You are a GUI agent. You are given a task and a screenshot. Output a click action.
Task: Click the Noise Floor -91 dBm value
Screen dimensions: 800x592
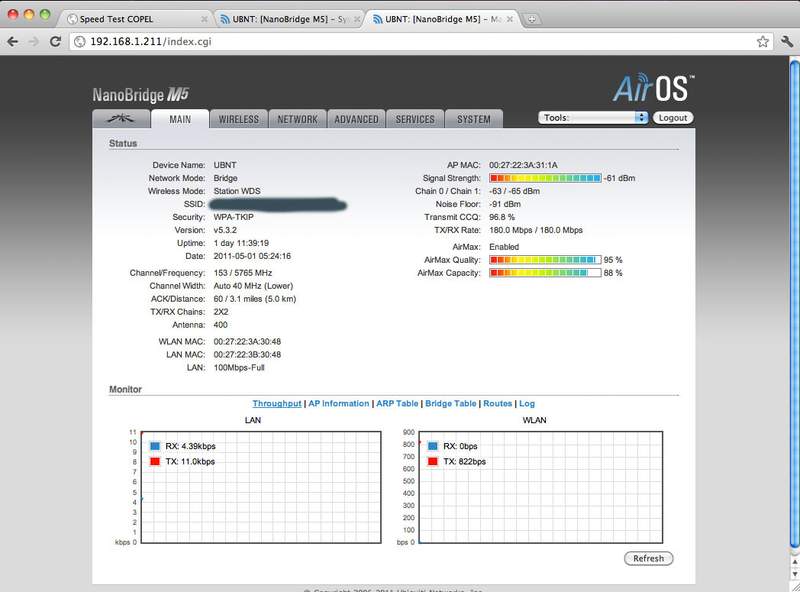[x=505, y=204]
